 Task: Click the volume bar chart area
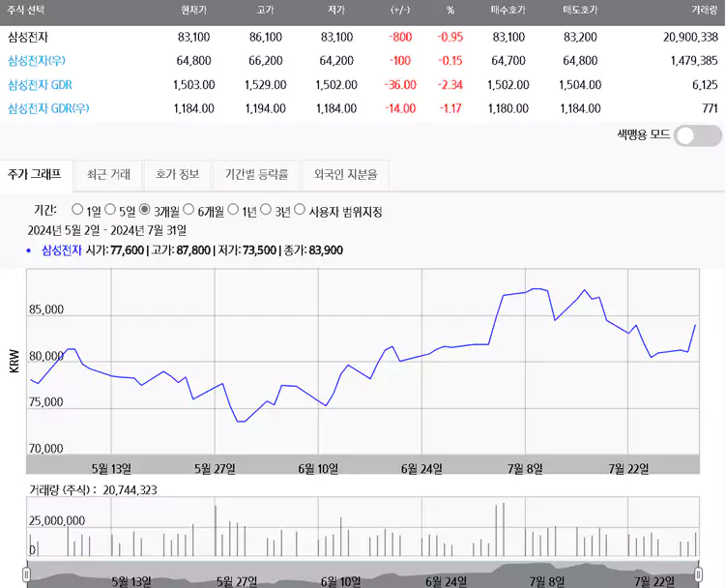pyautogui.click(x=362, y=526)
